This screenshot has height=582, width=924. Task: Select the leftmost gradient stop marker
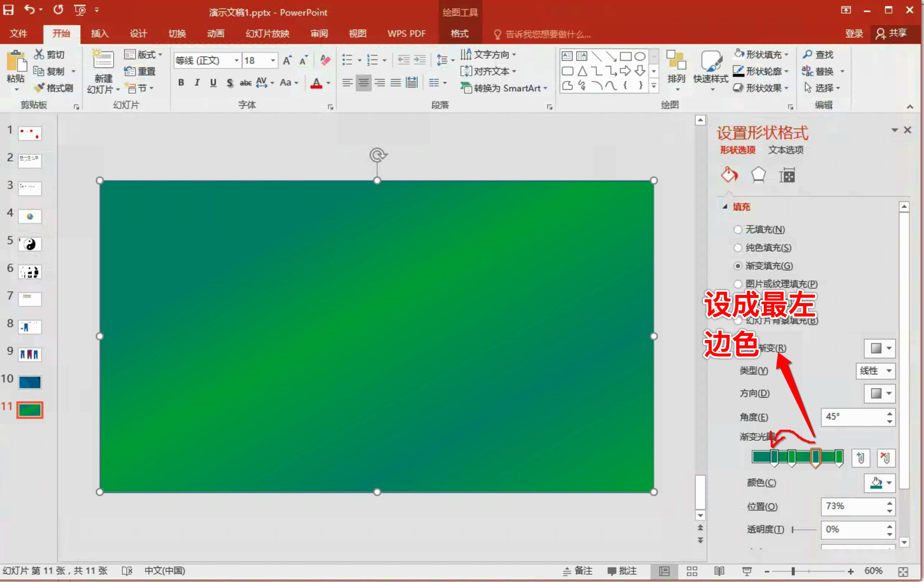775,458
